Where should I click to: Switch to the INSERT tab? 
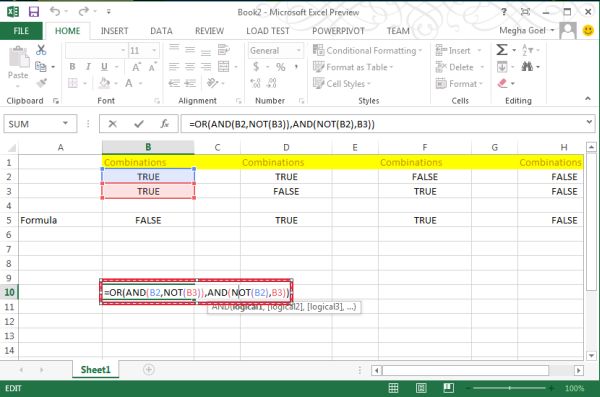pos(114,31)
